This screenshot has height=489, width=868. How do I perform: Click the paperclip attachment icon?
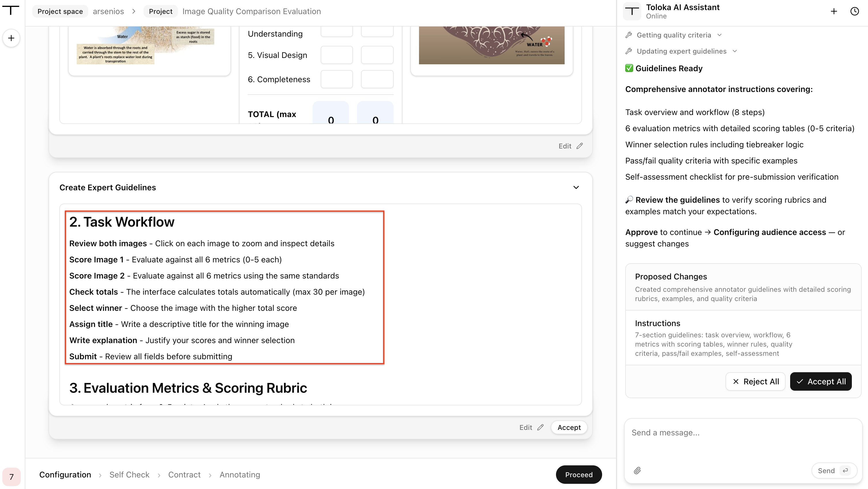(x=637, y=471)
